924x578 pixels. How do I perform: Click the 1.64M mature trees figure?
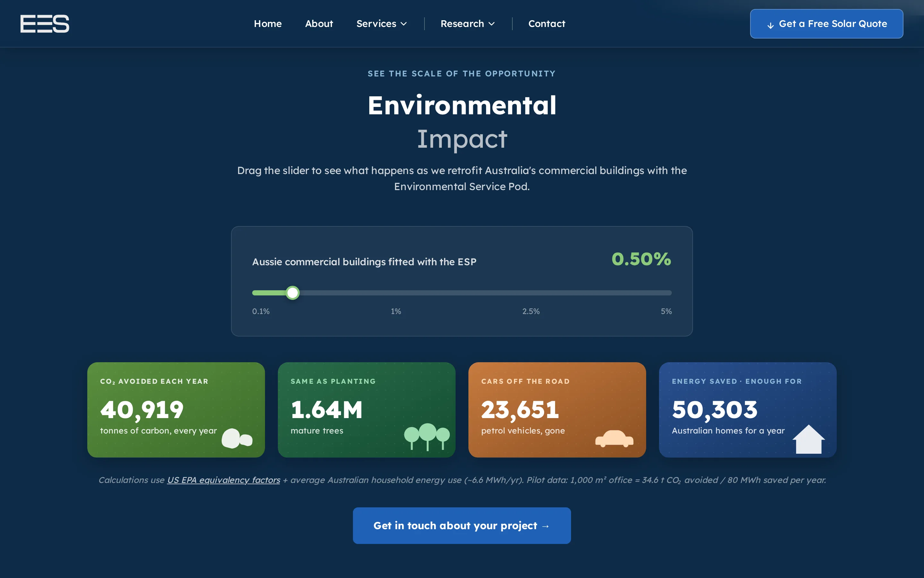point(327,410)
